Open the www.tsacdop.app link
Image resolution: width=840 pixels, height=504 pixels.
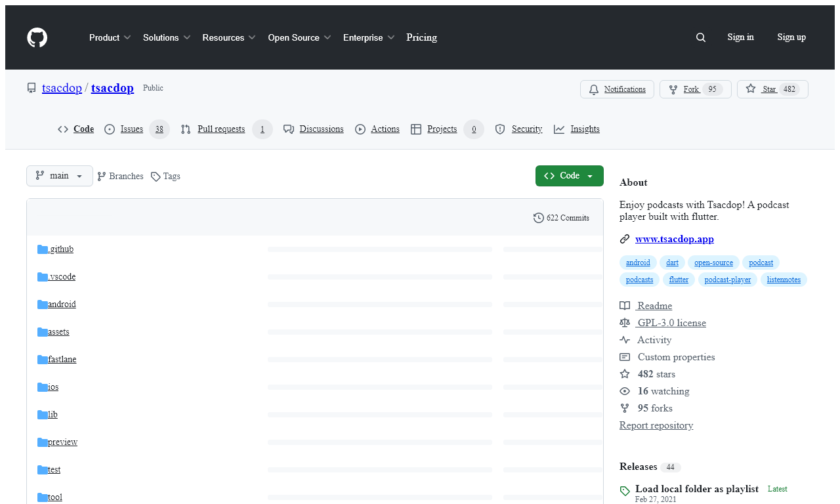674,239
